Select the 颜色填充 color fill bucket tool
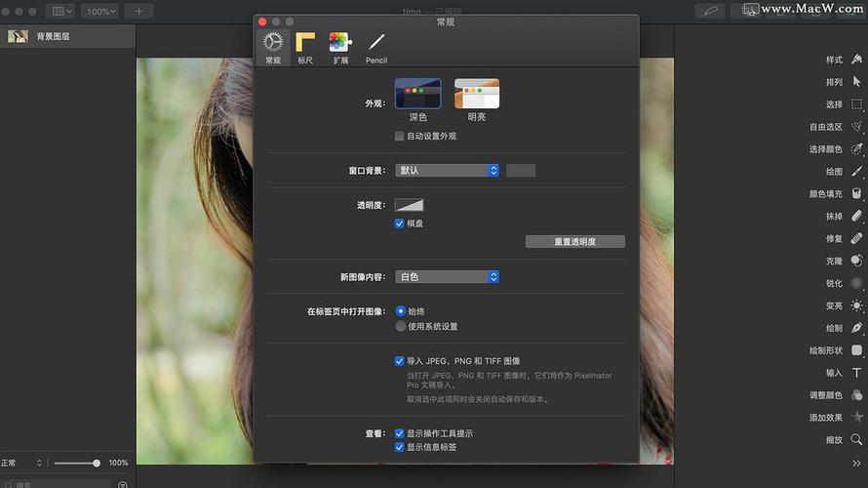This screenshot has width=868, height=488. click(856, 193)
